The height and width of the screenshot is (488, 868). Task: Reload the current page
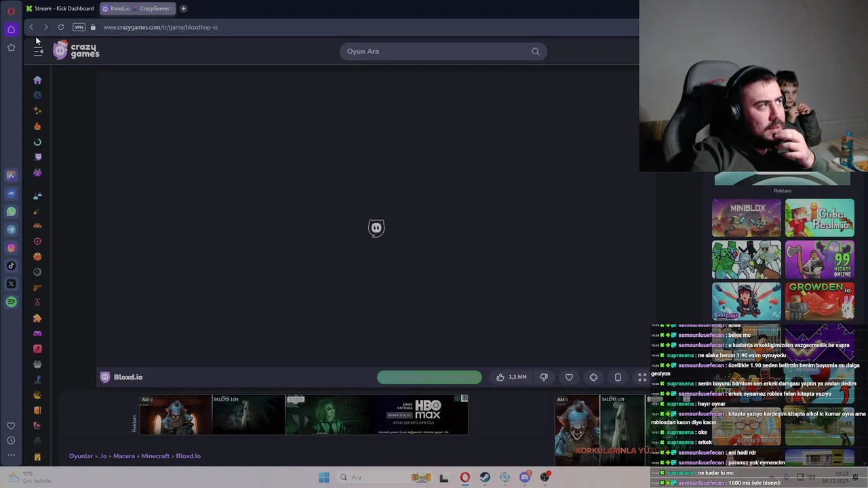[x=61, y=27]
